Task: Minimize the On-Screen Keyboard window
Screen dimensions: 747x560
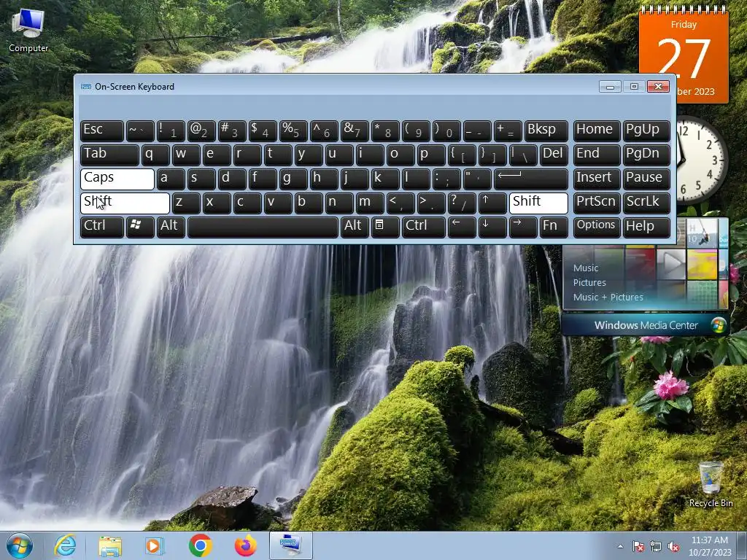Action: point(610,87)
